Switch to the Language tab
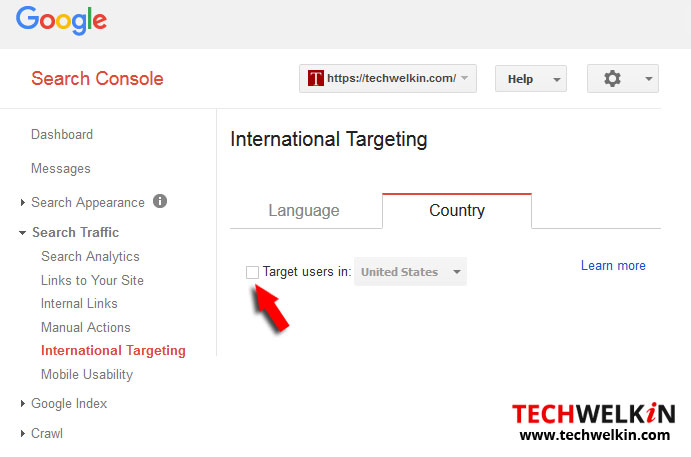Image resolution: width=691 pixels, height=457 pixels. [304, 211]
